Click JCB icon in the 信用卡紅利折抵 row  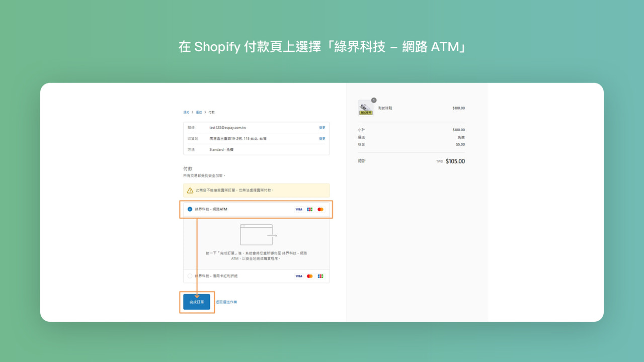[320, 276]
